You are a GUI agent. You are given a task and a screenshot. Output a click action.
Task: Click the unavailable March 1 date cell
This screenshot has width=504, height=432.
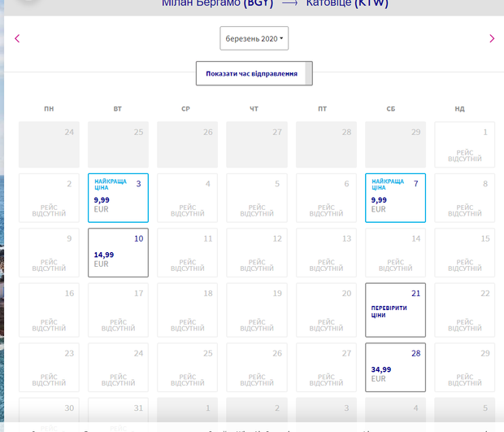[x=464, y=145]
